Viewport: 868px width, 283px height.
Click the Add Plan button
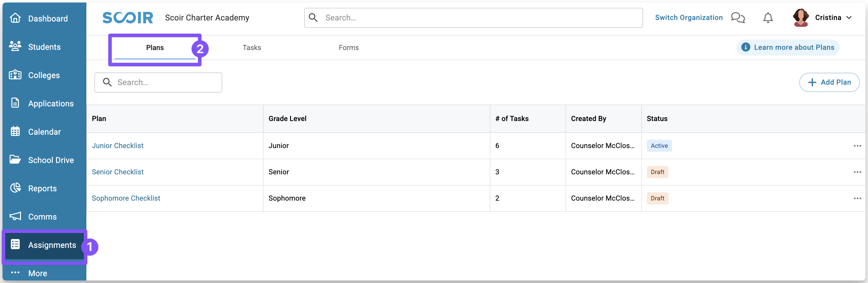click(829, 82)
